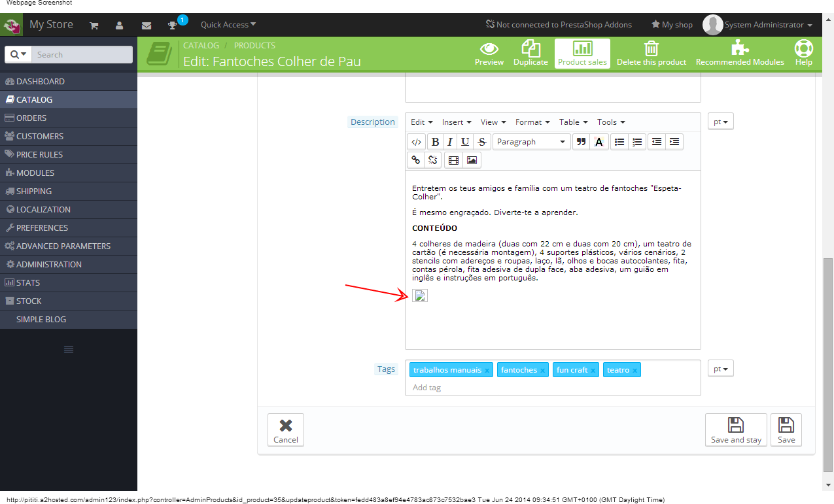Apply italic formatting in Description editor
The height and width of the screenshot is (504, 834).
click(450, 142)
